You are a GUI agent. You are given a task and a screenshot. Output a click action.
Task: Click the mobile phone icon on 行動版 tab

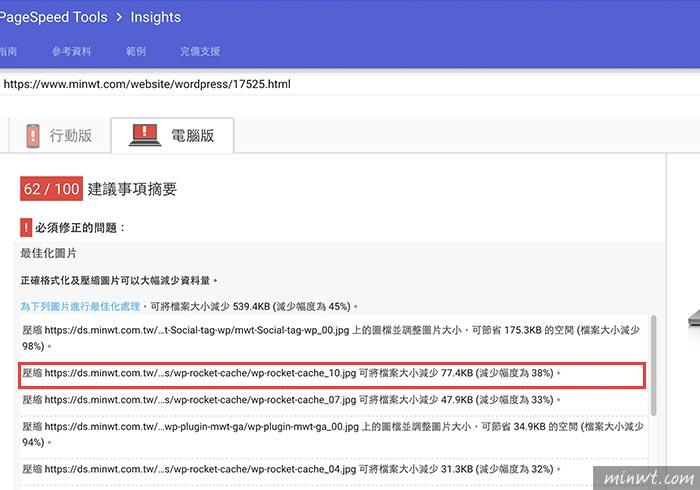(x=33, y=136)
